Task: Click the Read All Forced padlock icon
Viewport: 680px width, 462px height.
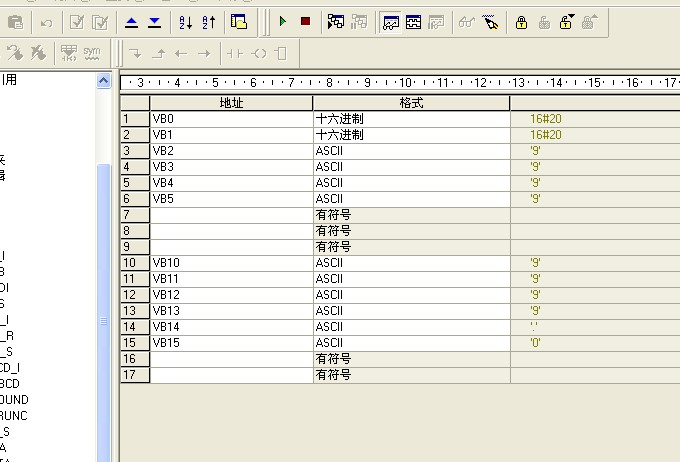Action: tap(589, 22)
